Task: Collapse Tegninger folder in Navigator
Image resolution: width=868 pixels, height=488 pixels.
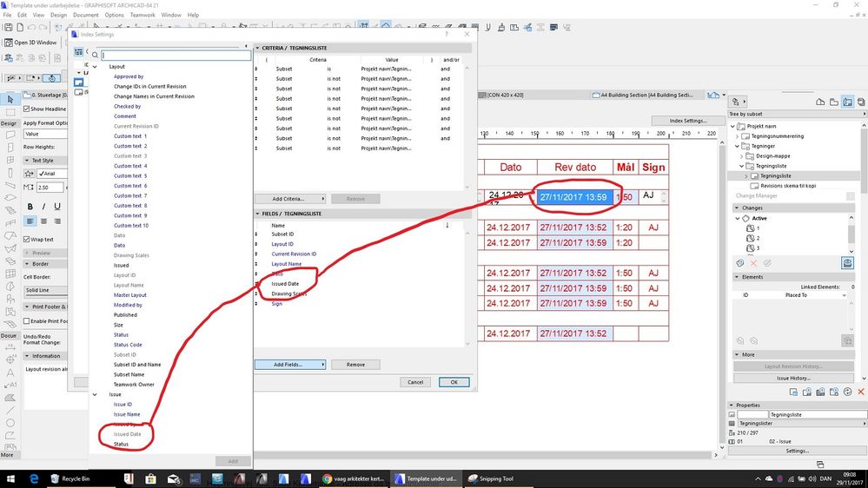Action: pyautogui.click(x=738, y=146)
